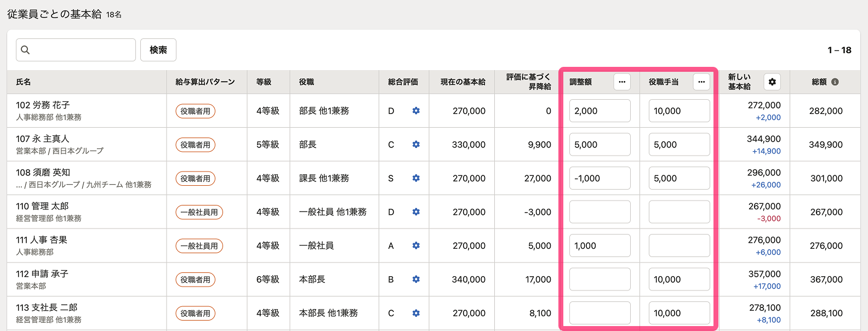The width and height of the screenshot is (868, 331).
Task: Click gear icon beside 須磨 英知's S rating
Action: [x=416, y=178]
